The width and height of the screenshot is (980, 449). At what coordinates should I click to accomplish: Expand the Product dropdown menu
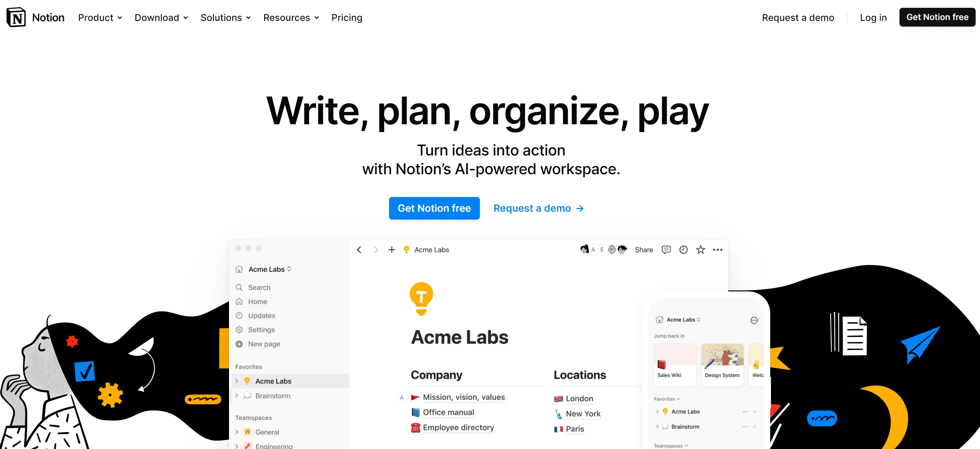pyautogui.click(x=100, y=17)
